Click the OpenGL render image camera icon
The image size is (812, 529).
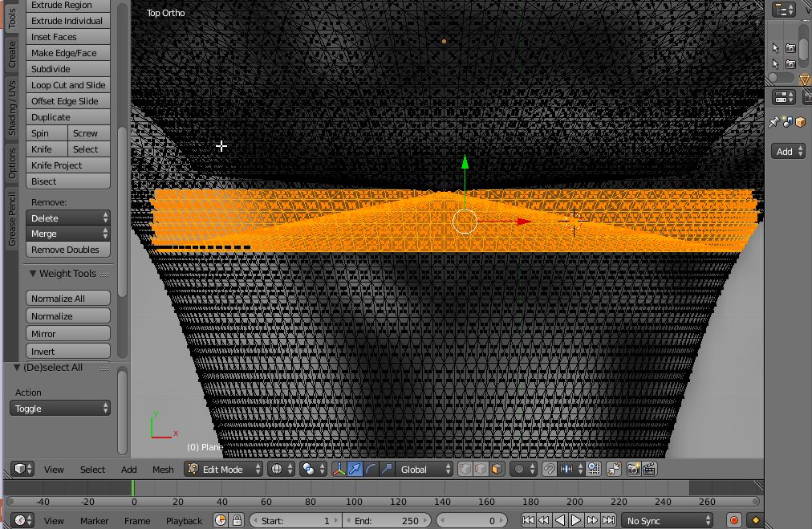pyautogui.click(x=633, y=469)
